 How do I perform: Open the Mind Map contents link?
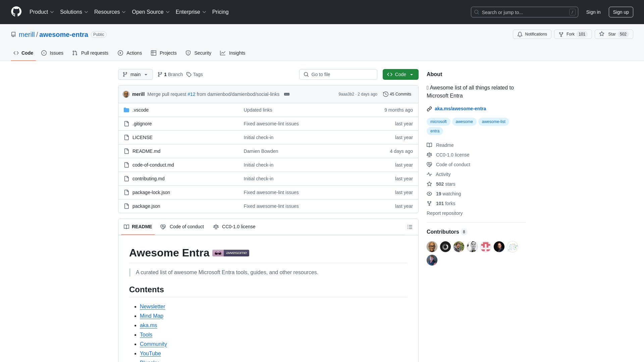click(x=152, y=316)
